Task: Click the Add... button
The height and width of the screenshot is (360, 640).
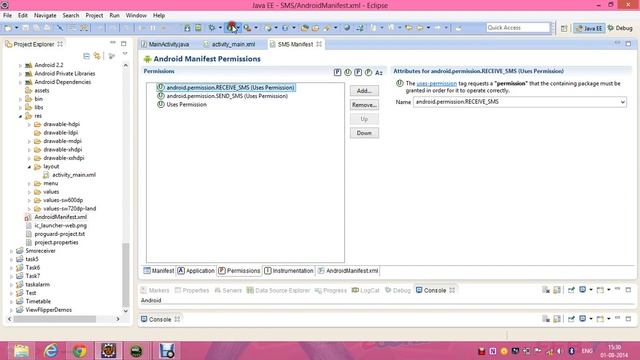Action: pos(364,91)
